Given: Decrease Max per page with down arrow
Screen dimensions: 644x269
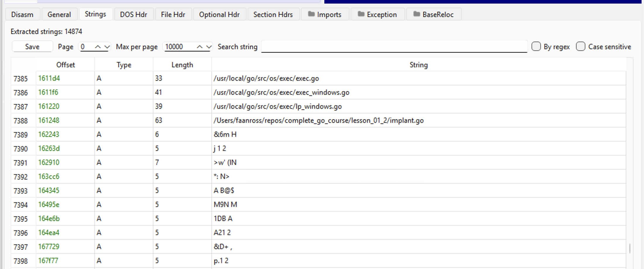Looking at the screenshot, I should pos(209,47).
